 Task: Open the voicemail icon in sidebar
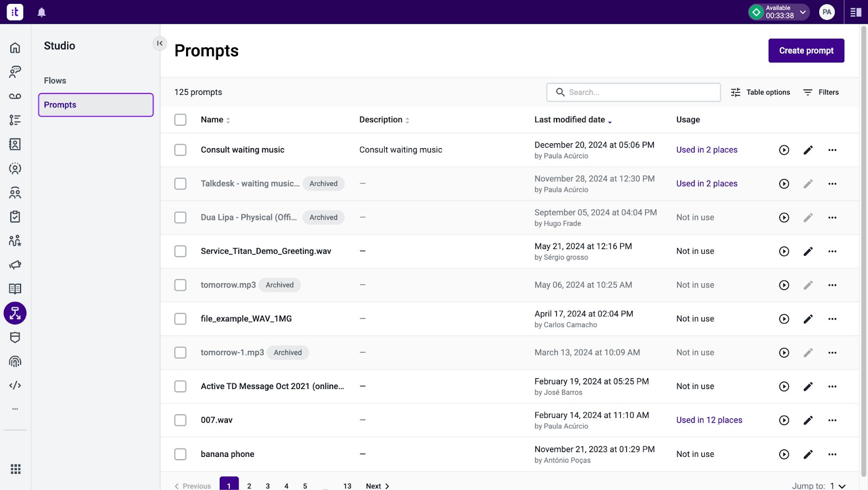(x=15, y=96)
